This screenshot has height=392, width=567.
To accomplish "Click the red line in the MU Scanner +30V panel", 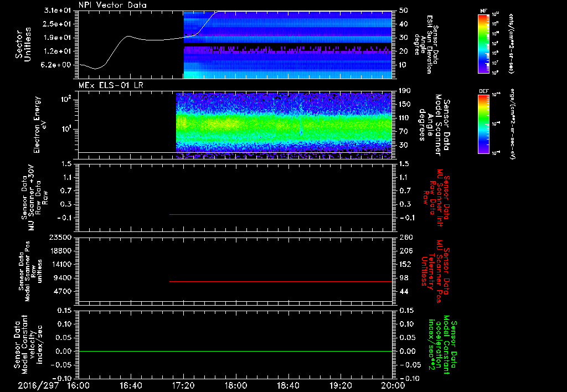I will (281, 214).
